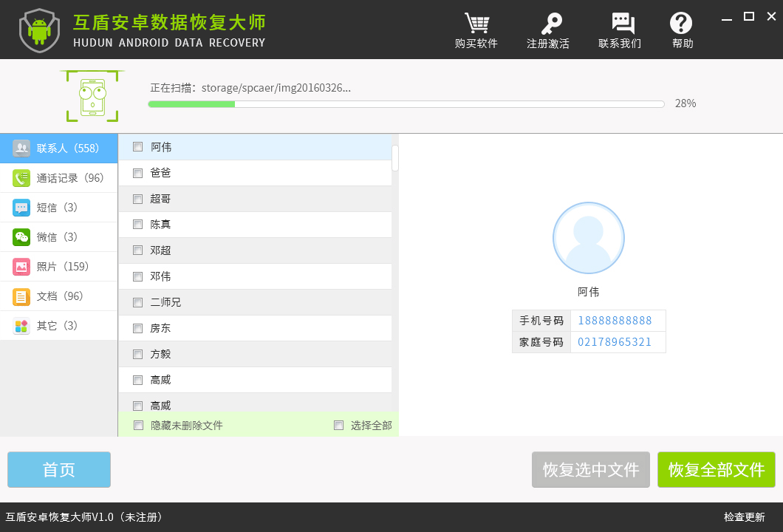Click the contact us chat bubble icon
783x532 pixels.
coord(620,23)
